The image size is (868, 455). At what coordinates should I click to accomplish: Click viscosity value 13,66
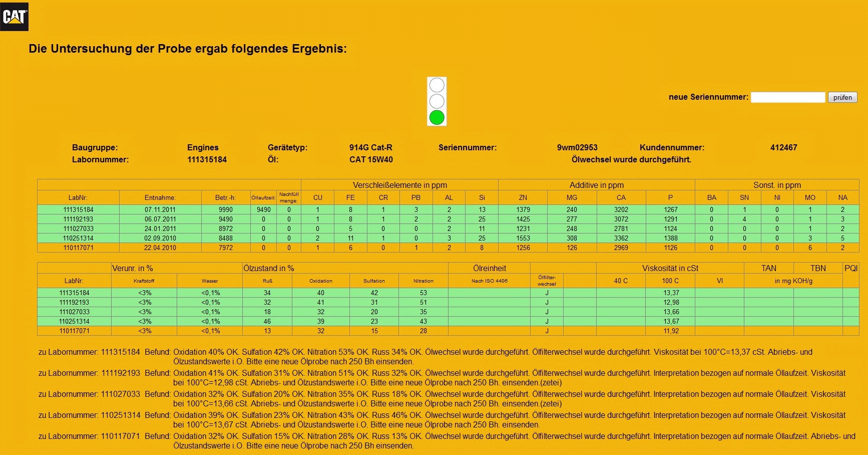coord(671,312)
